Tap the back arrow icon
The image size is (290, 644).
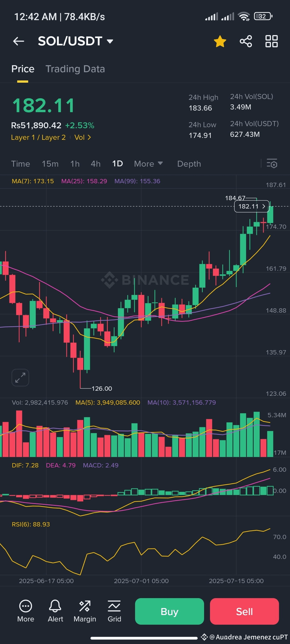point(19,41)
